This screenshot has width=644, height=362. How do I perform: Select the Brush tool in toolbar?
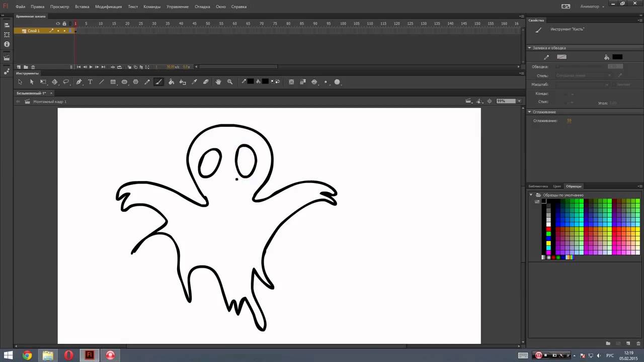(x=158, y=82)
